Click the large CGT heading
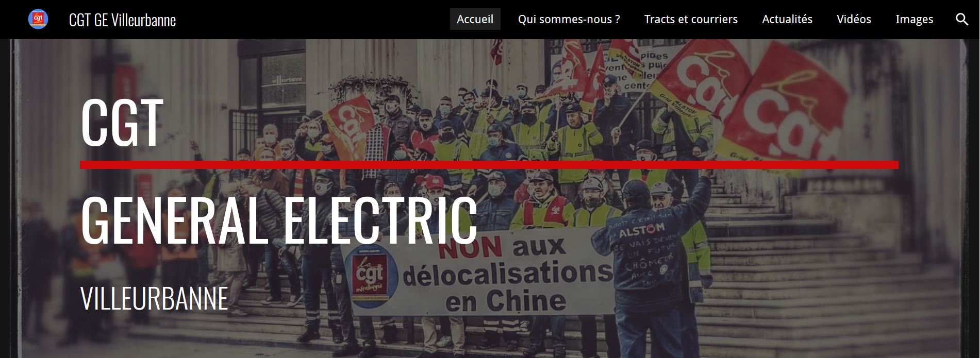The height and width of the screenshot is (358, 980). click(122, 123)
